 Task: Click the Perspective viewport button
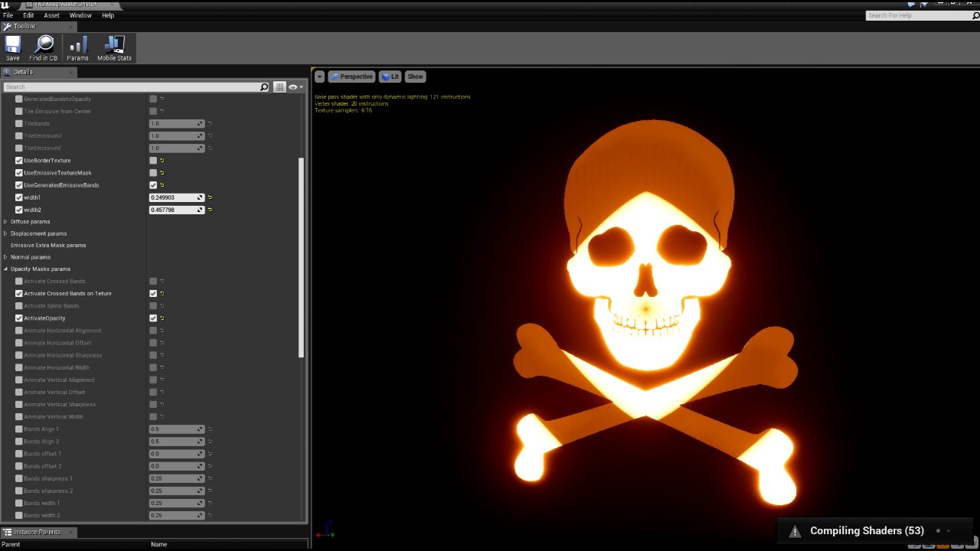351,77
